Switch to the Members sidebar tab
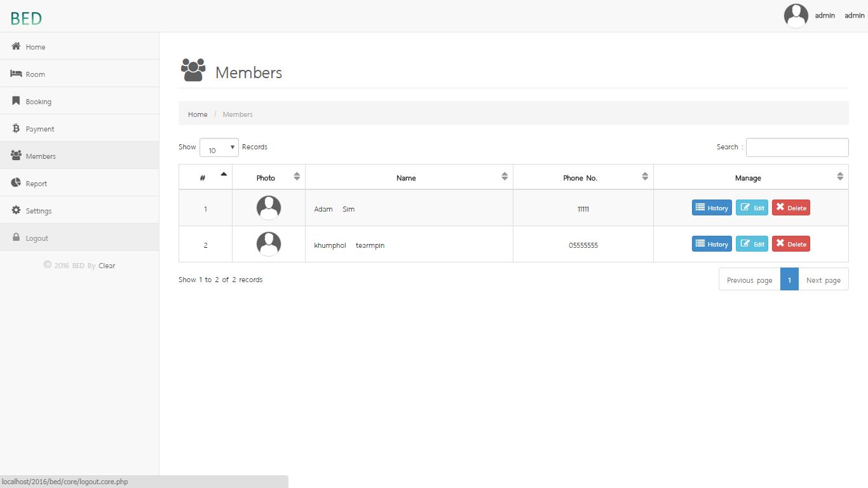Image resolution: width=868 pixels, height=488 pixels. (40, 156)
